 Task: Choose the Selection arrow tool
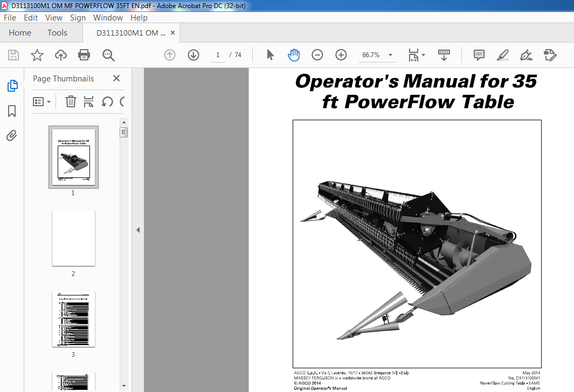pyautogui.click(x=270, y=55)
